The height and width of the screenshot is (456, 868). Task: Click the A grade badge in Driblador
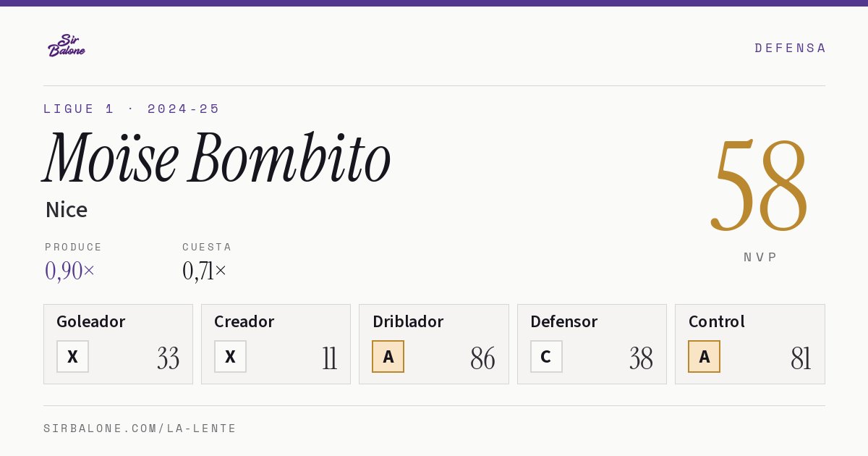coord(388,357)
